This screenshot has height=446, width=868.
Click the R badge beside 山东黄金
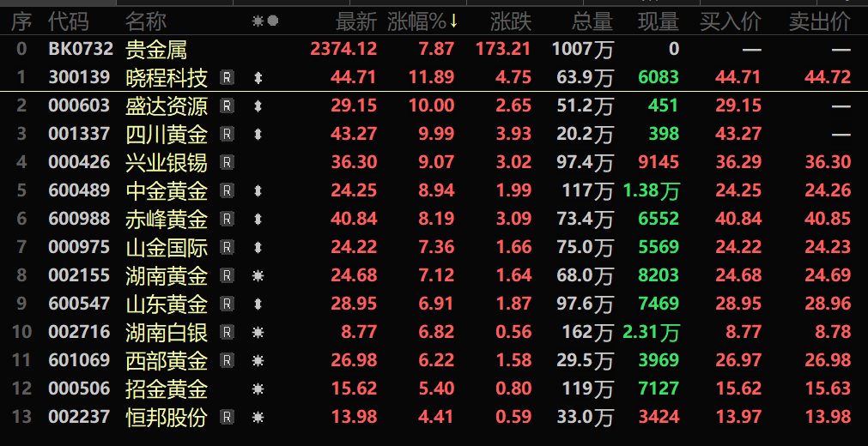[x=227, y=304]
